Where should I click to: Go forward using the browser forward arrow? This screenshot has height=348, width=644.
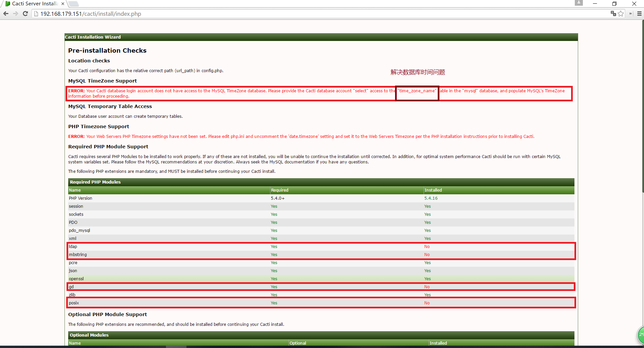(x=15, y=14)
